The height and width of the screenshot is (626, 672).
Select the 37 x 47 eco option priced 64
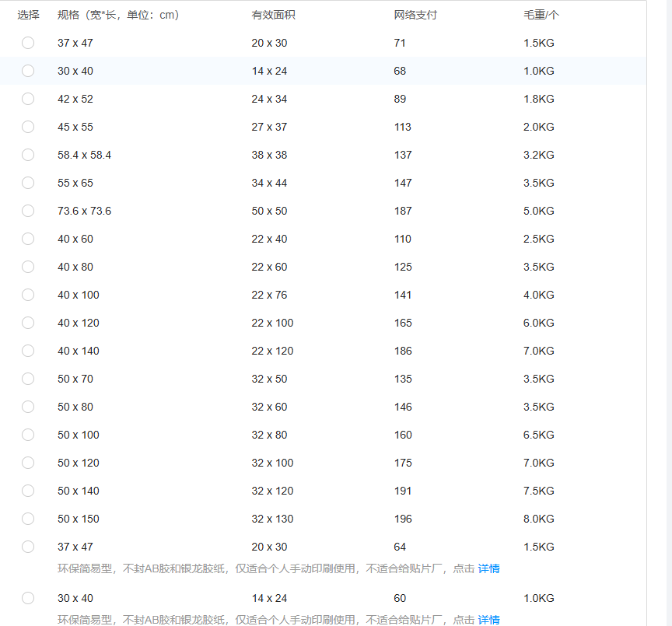click(x=28, y=547)
